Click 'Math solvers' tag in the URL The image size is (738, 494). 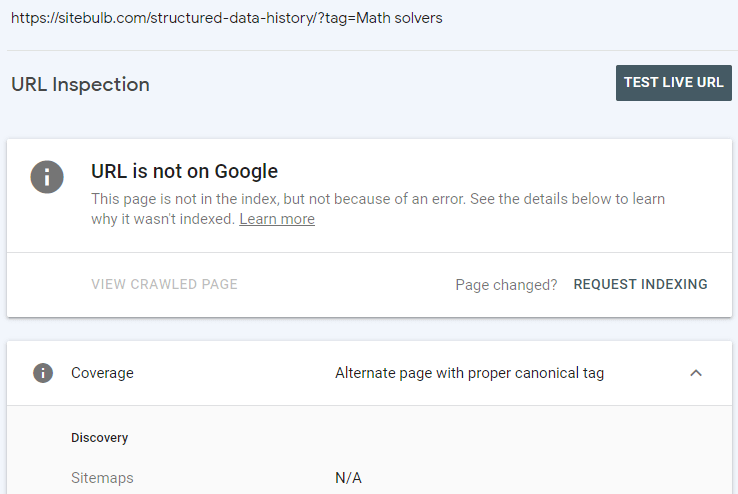(400, 18)
